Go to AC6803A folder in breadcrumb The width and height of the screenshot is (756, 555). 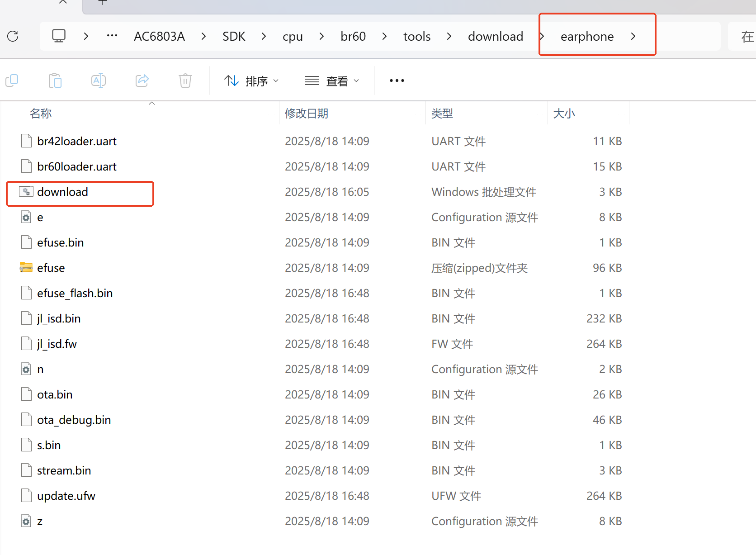point(159,36)
